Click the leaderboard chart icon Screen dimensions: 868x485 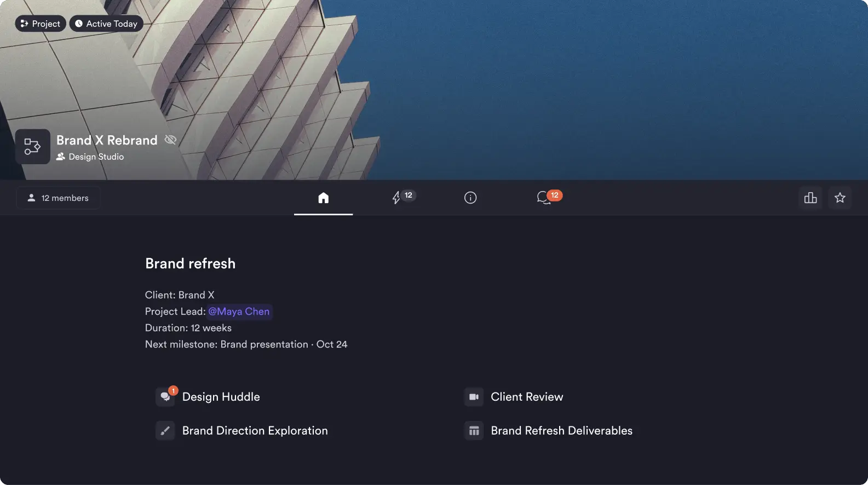pyautogui.click(x=810, y=198)
